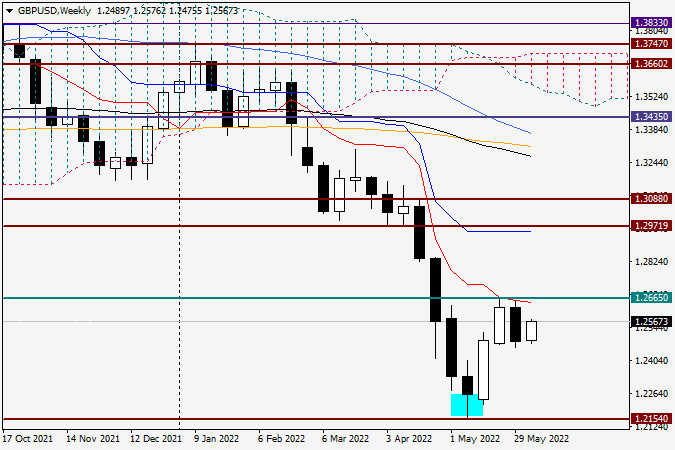Viewport: 675px width, 450px height.
Task: Click the 9 Jan 2022 date label
Action: pos(216,439)
